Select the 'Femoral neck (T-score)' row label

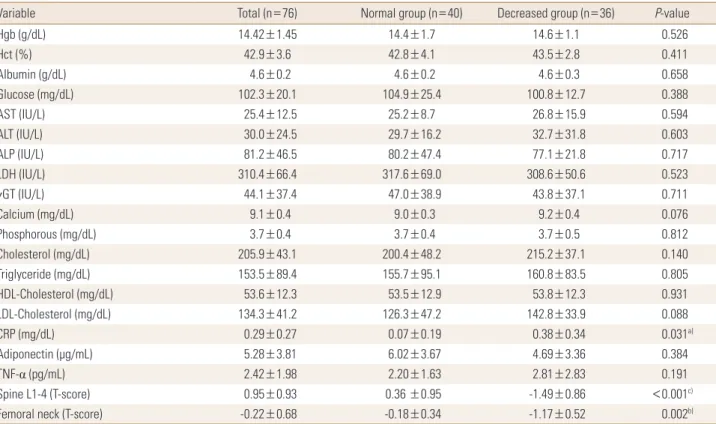51,414
